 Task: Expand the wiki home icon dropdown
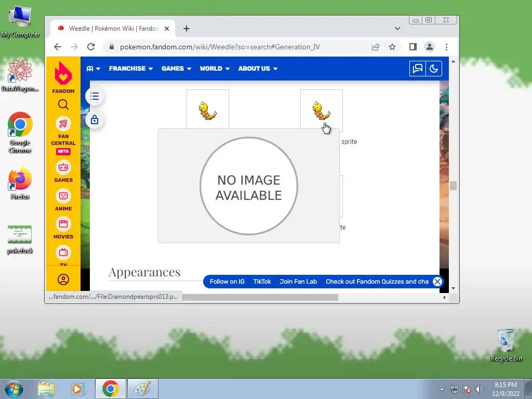(94, 69)
